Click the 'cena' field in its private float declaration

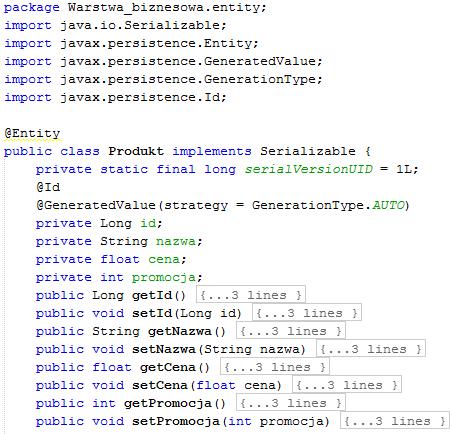(164, 259)
